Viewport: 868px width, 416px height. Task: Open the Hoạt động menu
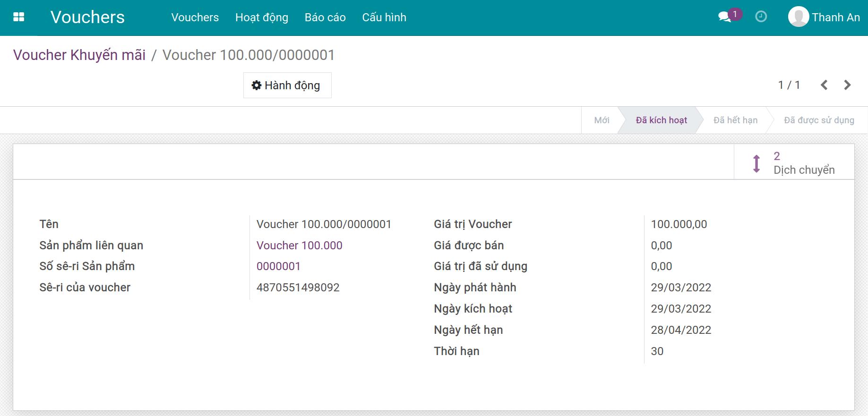[x=262, y=17]
